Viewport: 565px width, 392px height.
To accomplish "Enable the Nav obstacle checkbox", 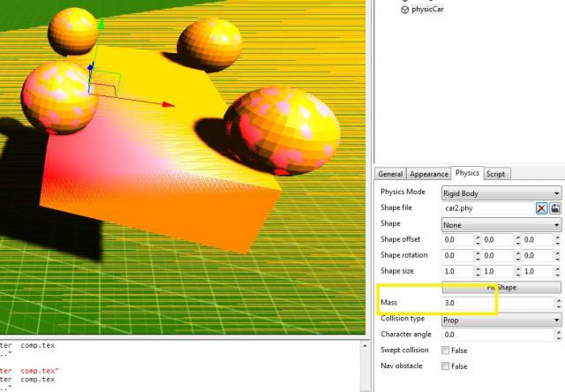I will click(x=445, y=366).
